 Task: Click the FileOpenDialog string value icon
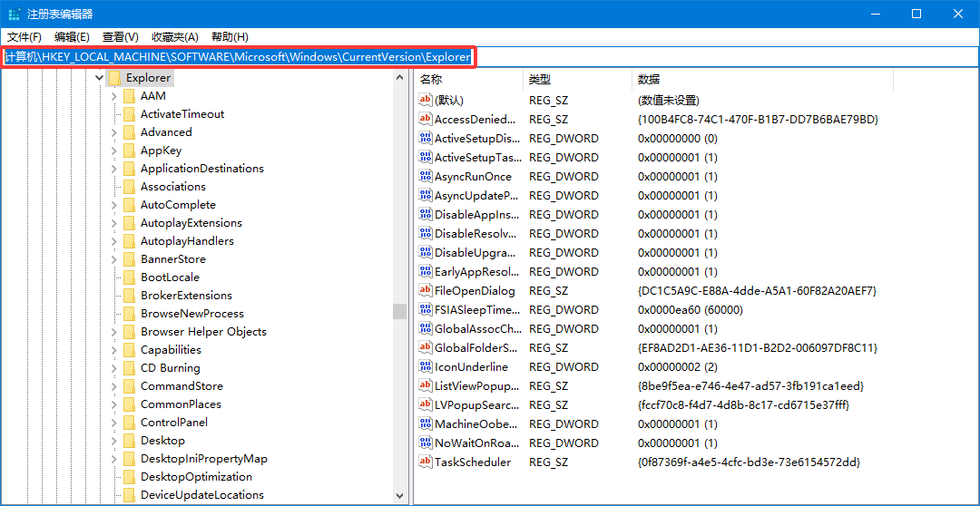tap(425, 290)
